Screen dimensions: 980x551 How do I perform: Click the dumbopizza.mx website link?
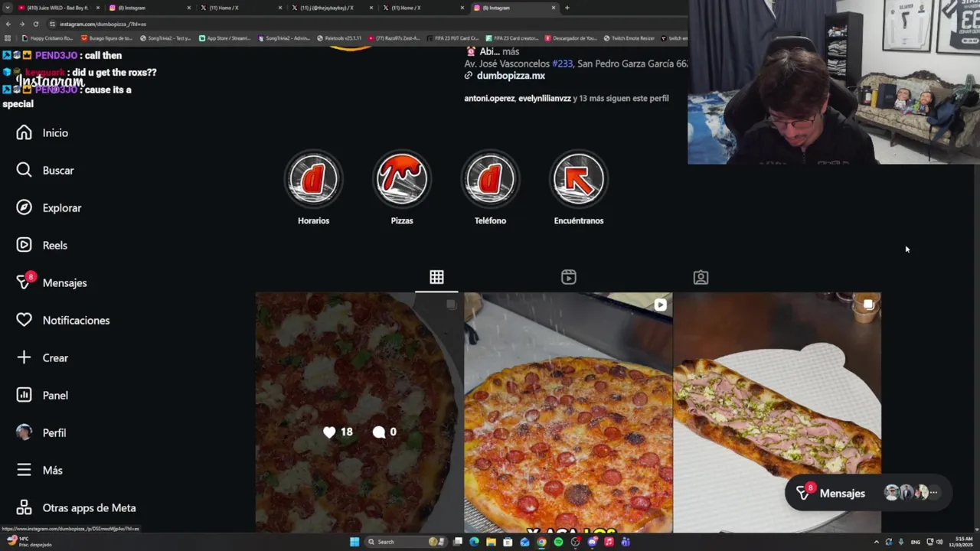click(511, 76)
